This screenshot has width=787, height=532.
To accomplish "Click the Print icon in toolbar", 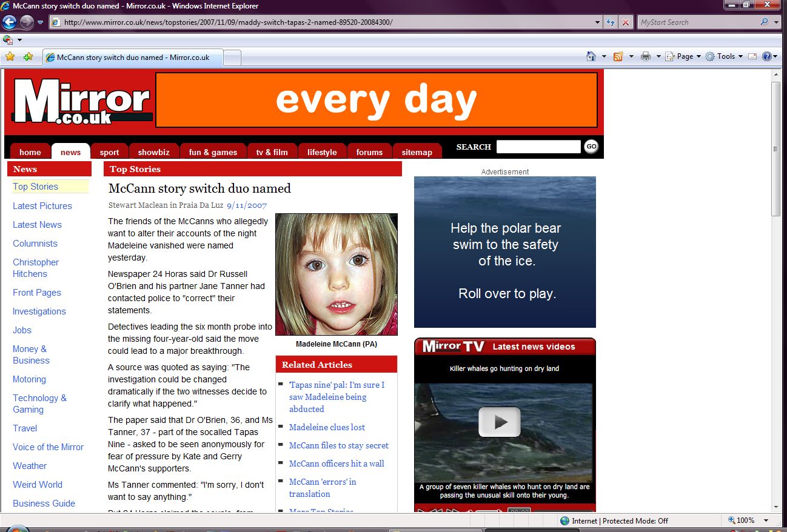I will coord(646,56).
